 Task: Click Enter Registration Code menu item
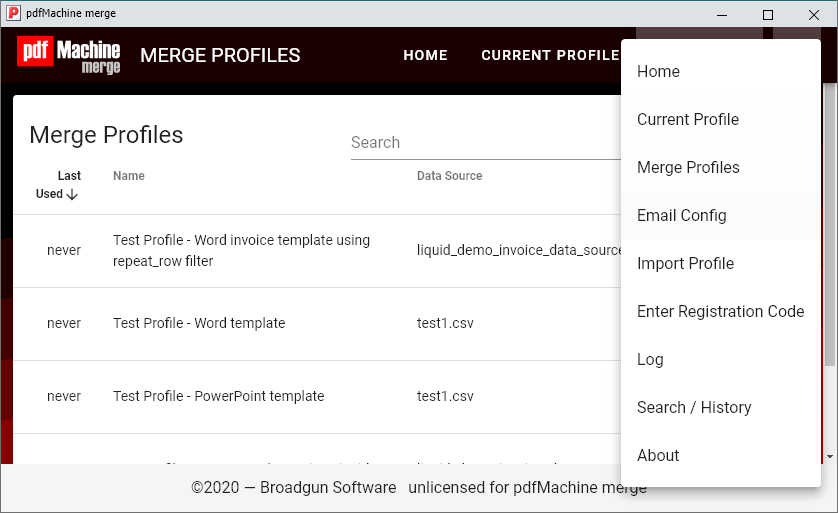point(720,312)
